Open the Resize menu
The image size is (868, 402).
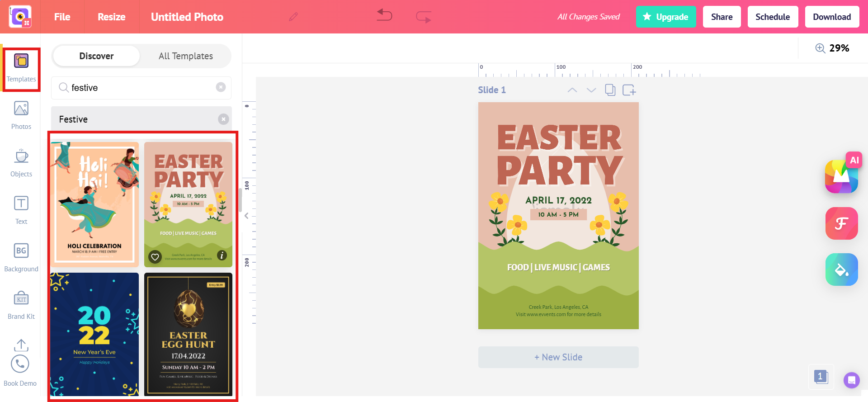112,17
